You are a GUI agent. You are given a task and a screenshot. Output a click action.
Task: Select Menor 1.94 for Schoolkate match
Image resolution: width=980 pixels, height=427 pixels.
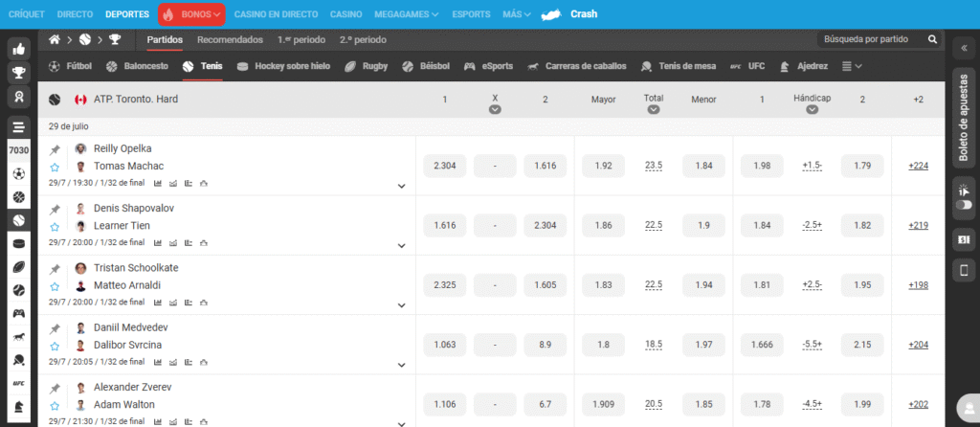703,285
